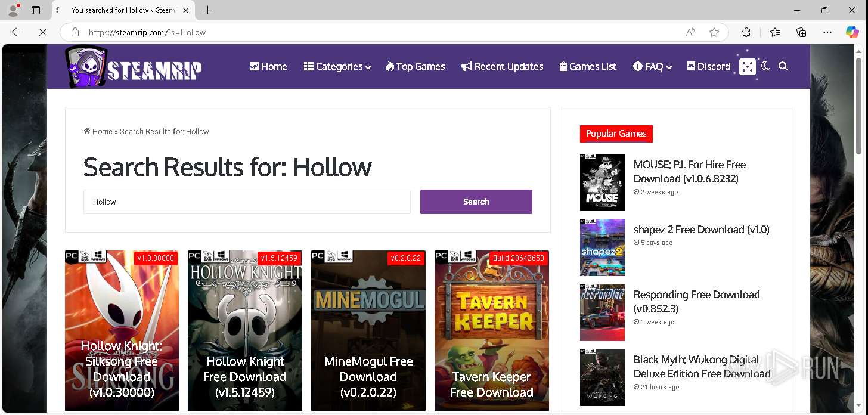The width and height of the screenshot is (868, 415).
Task: Click the purple Search button
Action: [x=476, y=202]
